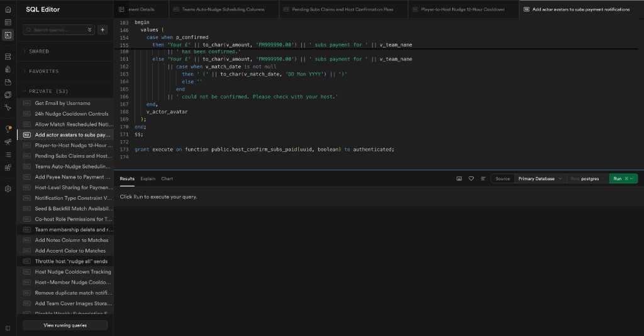Favorite this query with the heart icon
This screenshot has width=644, height=336.
point(471,178)
